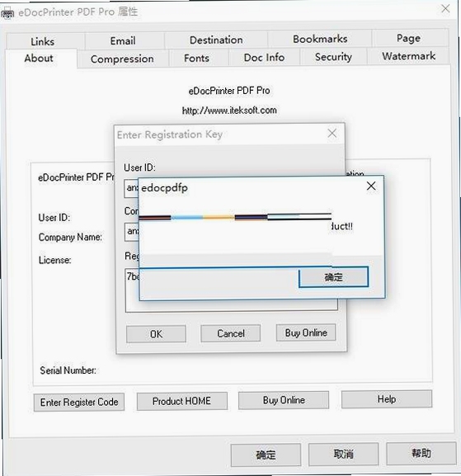The image size is (461, 476).
Task: Click the Help button on About page
Action: tap(387, 399)
